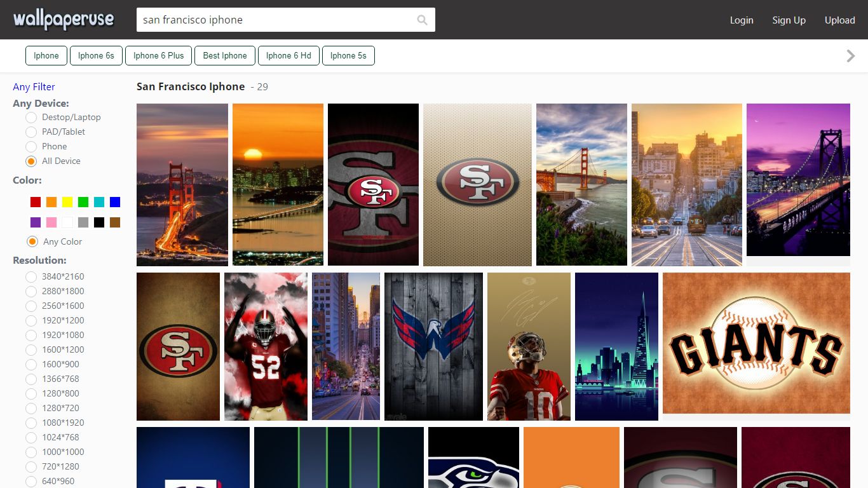Click the San Francisco Iphone heading
868x488 pixels.
191,86
